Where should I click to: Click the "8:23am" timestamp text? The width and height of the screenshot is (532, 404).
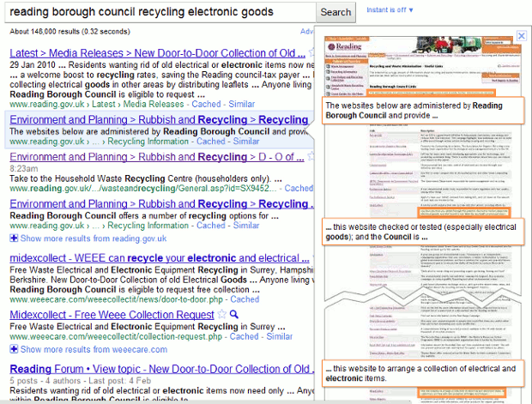tap(24, 169)
